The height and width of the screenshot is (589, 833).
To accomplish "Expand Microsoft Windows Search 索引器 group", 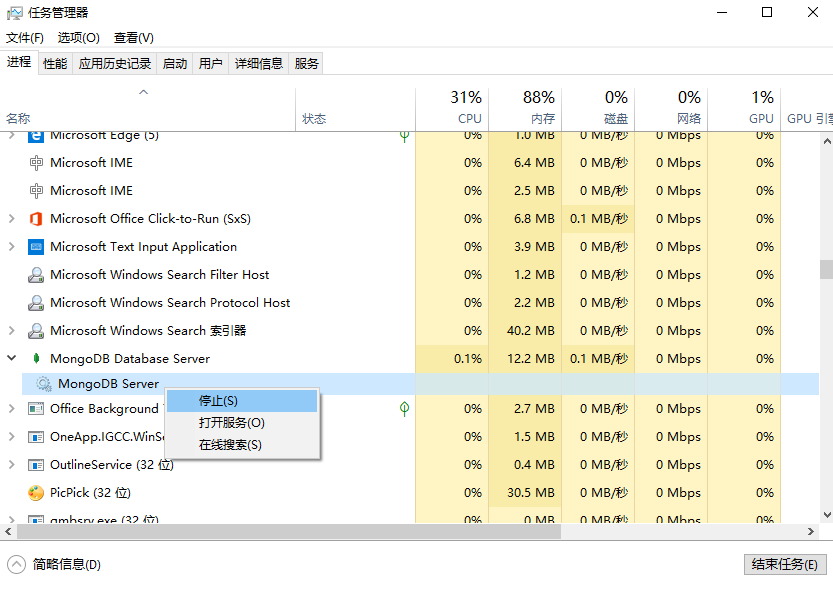I will click(x=11, y=331).
